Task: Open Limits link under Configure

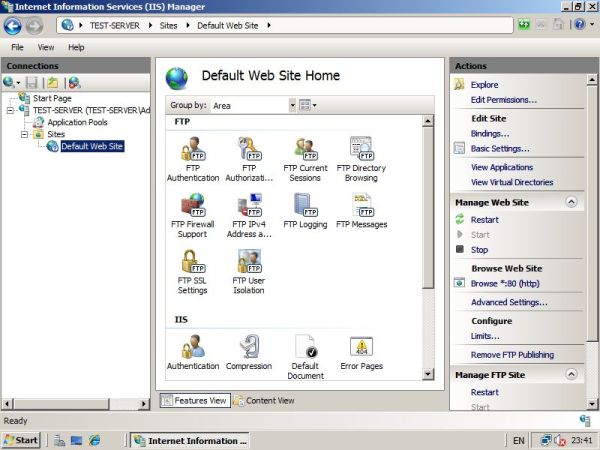Action: coord(485,336)
